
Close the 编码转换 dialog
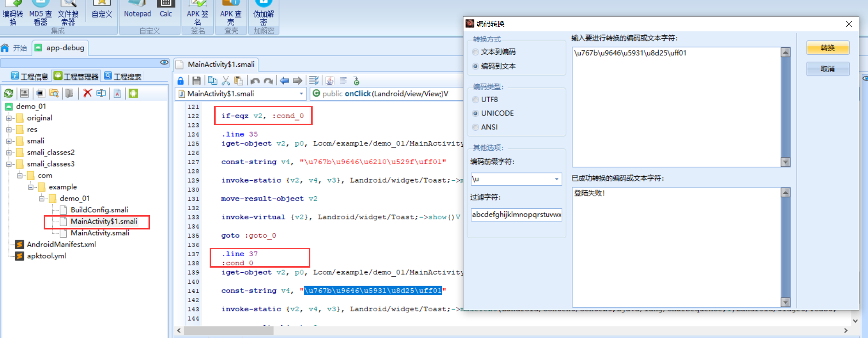(x=849, y=24)
